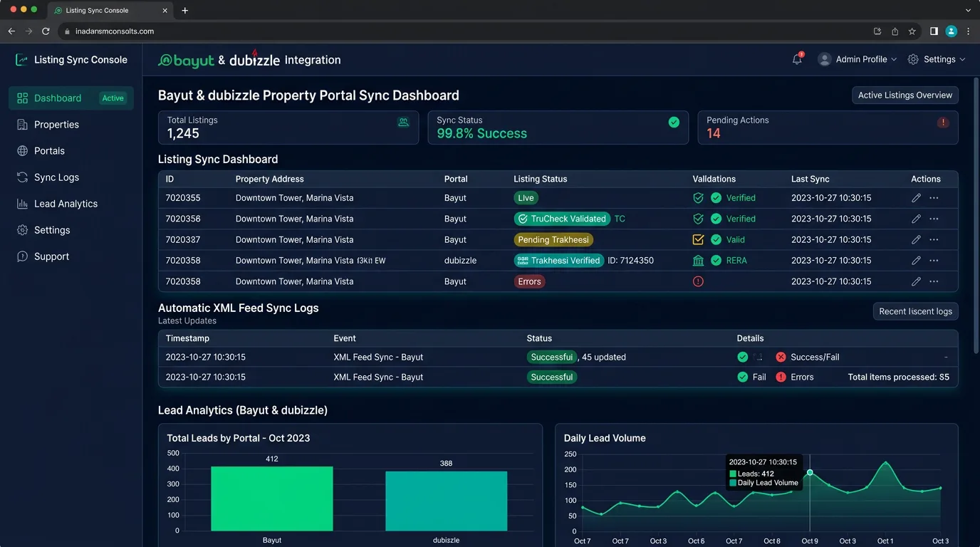
Task: Open the notifications bell
Action: (x=797, y=59)
